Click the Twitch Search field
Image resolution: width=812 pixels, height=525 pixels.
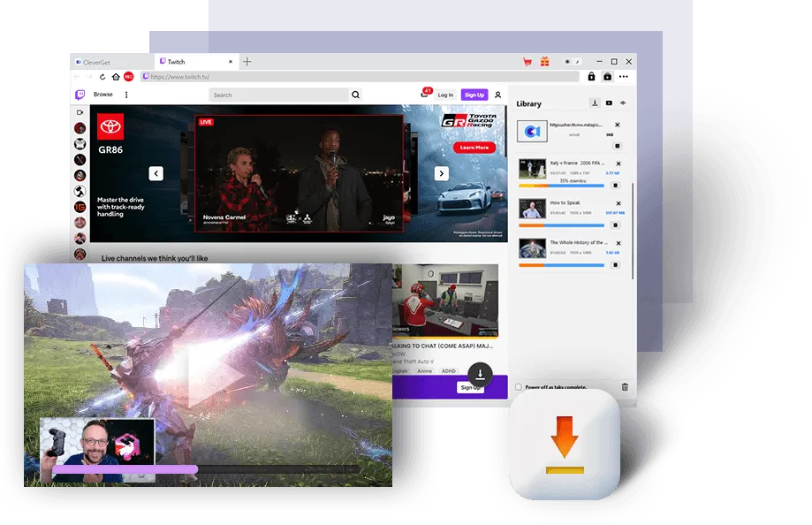tap(278, 95)
